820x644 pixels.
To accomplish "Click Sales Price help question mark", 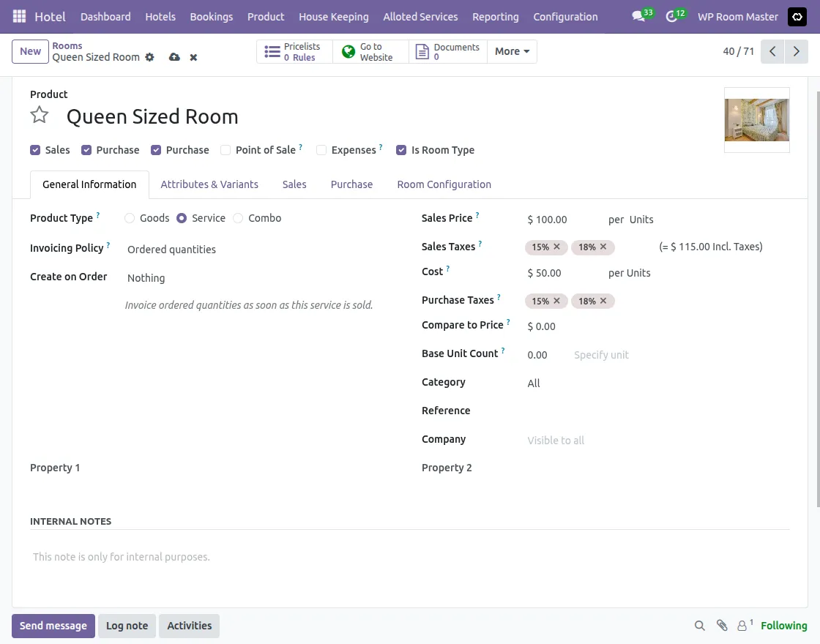I will tap(477, 215).
